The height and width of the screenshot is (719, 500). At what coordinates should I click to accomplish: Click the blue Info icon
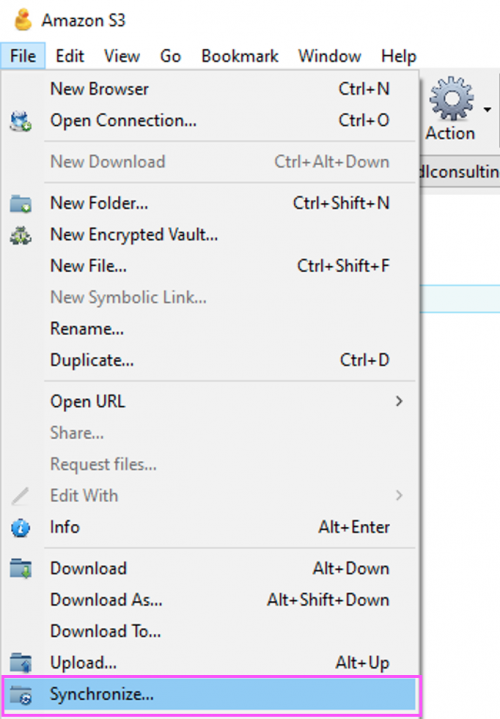click(x=21, y=528)
